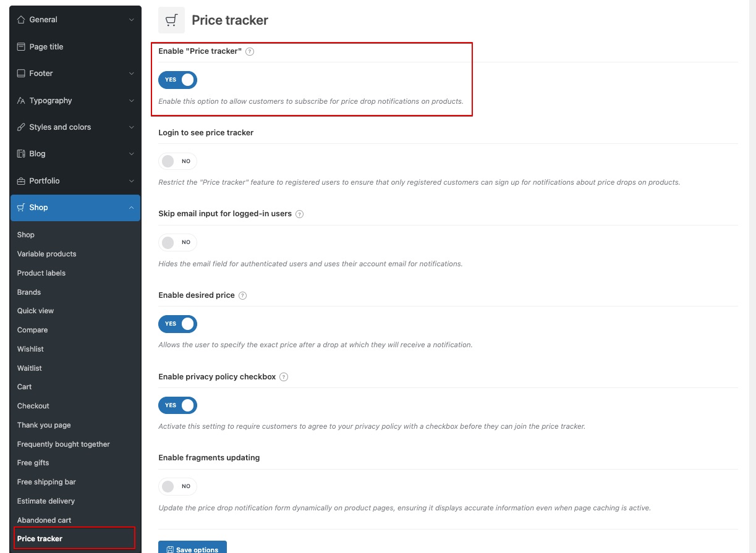The width and height of the screenshot is (756, 553).
Task: Click the Typography icon in the sidebar
Action: point(21,101)
